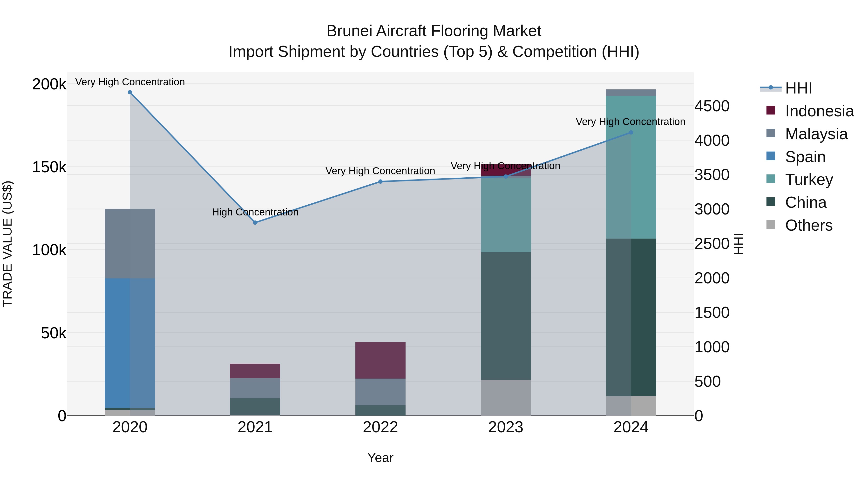Click the Malaysia bar segment in 2020

130,244
